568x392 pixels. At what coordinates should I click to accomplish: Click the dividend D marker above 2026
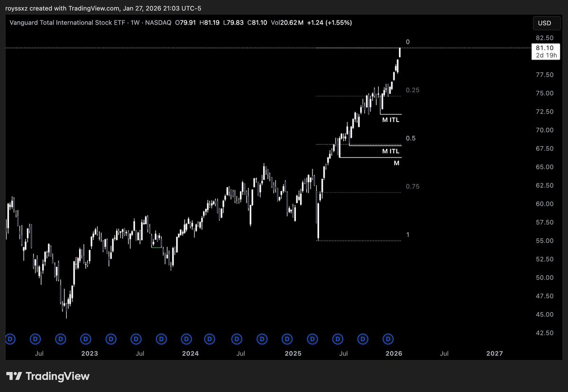388,339
